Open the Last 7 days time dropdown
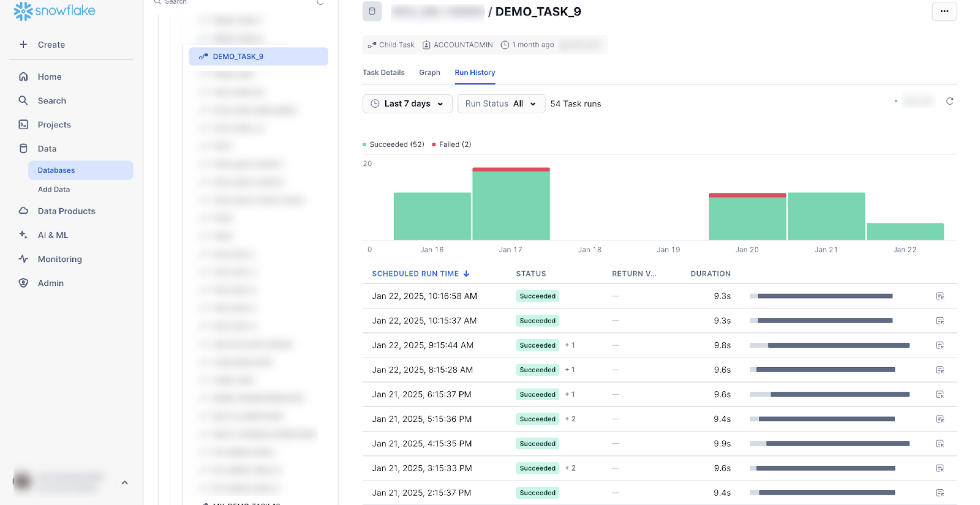Viewport: 980px width, 505px height. pyautogui.click(x=407, y=104)
